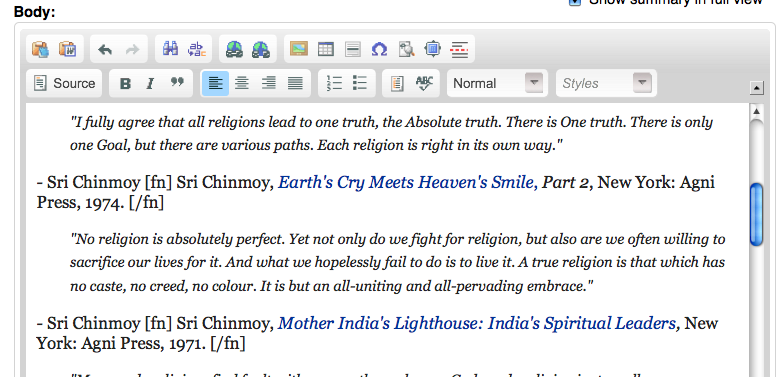
Task: Toggle block quote formatting
Action: pos(177,82)
